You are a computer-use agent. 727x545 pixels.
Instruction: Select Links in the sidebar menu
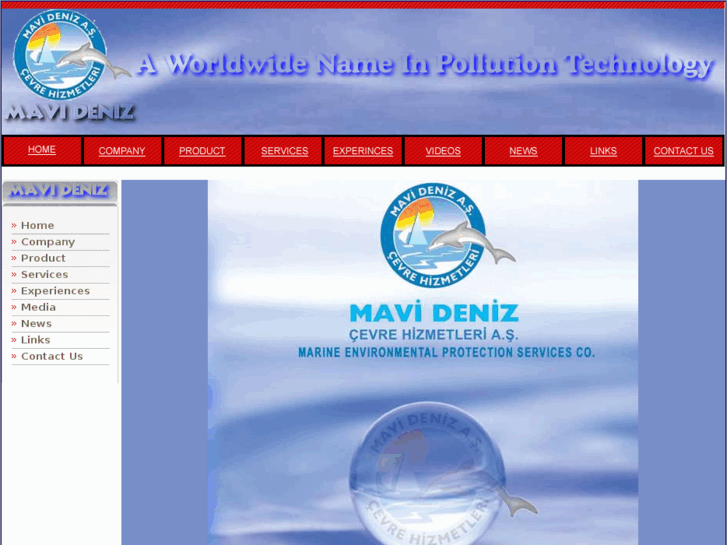tap(35, 340)
